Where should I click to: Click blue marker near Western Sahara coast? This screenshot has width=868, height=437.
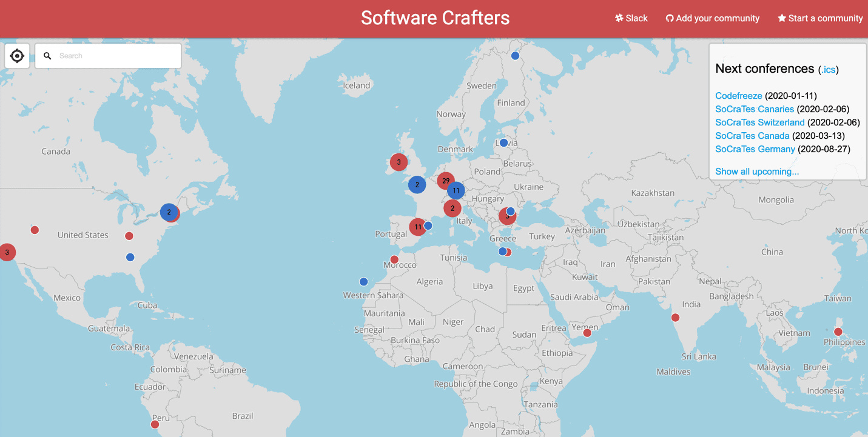(x=363, y=282)
